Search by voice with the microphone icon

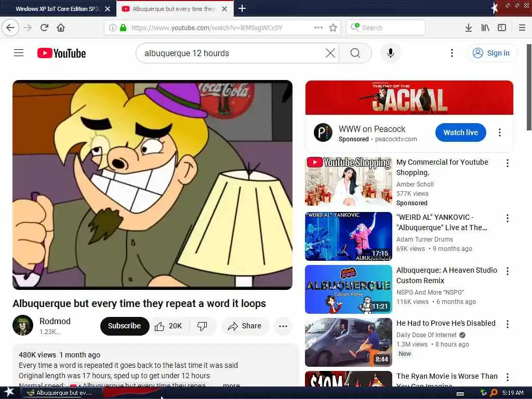(x=391, y=53)
